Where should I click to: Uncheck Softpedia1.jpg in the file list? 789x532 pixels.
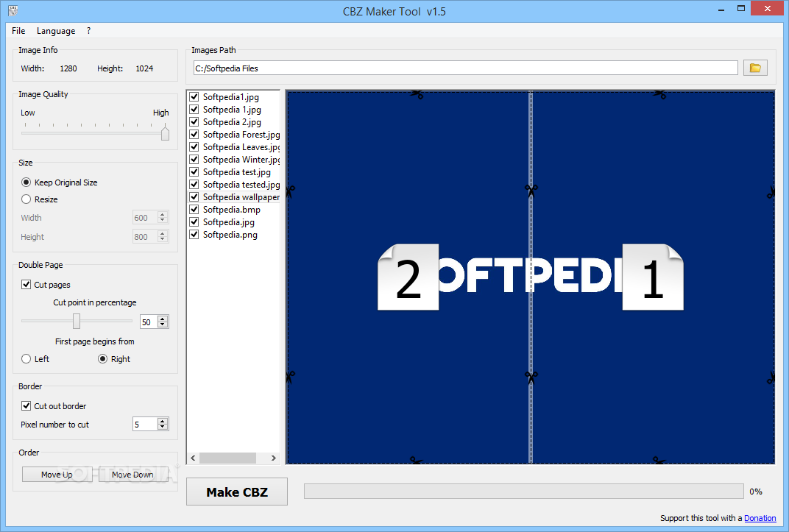click(x=194, y=96)
